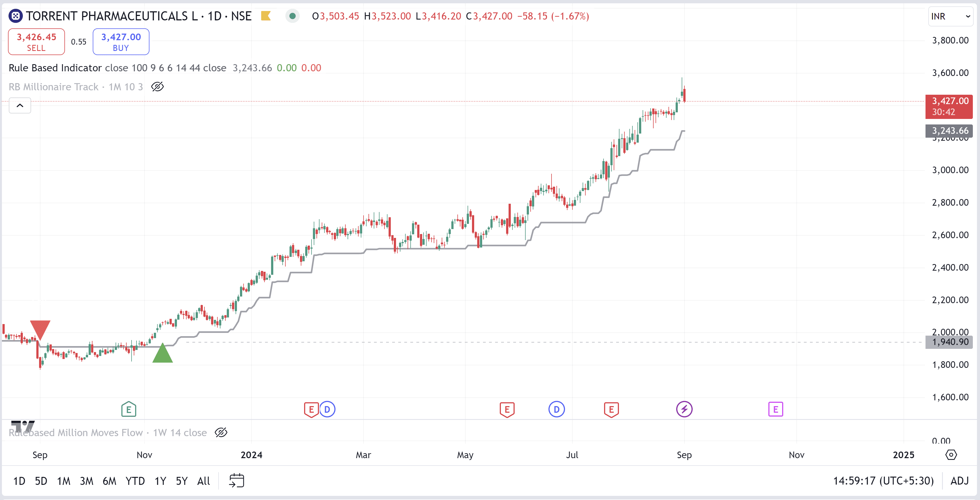Image resolution: width=980 pixels, height=500 pixels.
Task: Click the 3,243.66 indicator value in legend
Action: 252,68
